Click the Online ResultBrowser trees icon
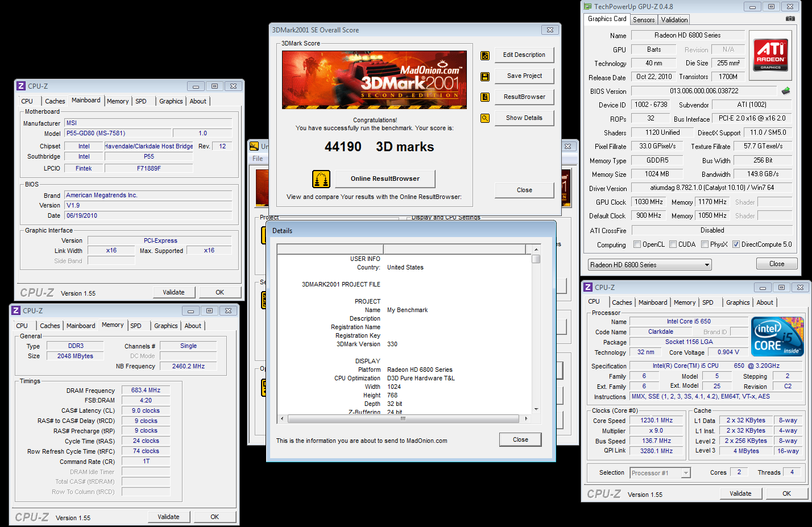 click(x=321, y=179)
